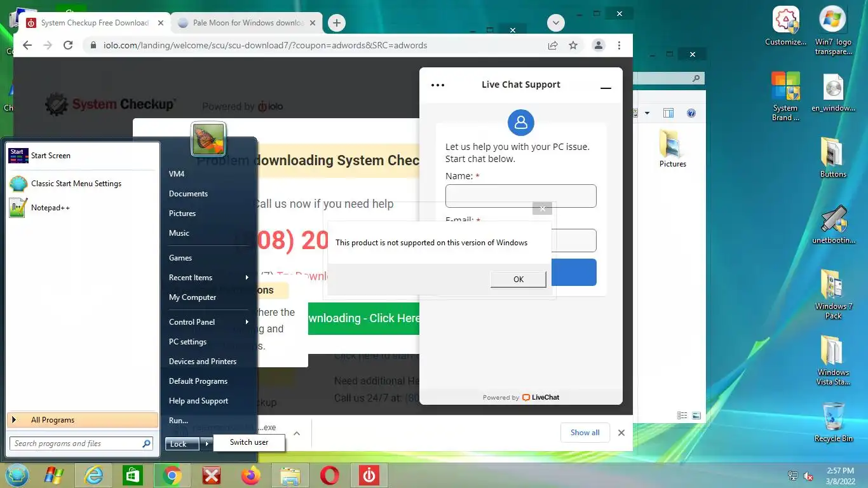
Task: Open the Windows Vista Sta folder
Action: (833, 360)
